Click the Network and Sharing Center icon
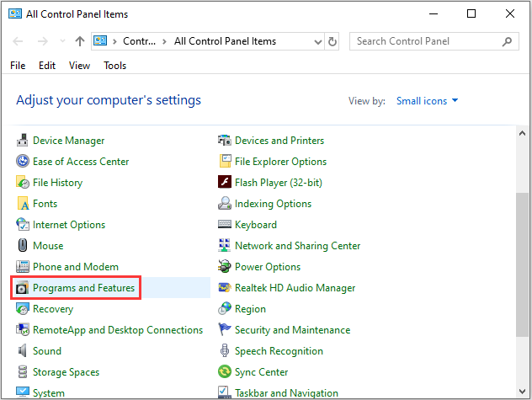Screen dimensions: 532x400 point(224,245)
